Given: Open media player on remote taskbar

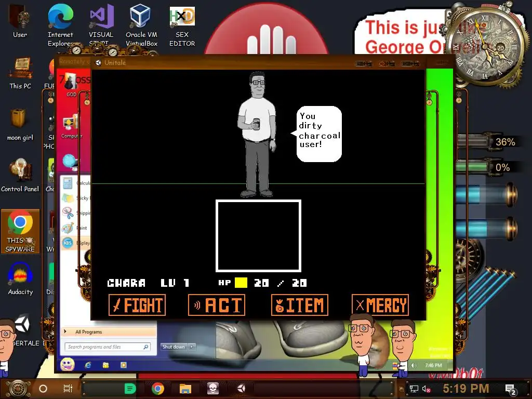Looking at the screenshot, I should click(x=124, y=365).
